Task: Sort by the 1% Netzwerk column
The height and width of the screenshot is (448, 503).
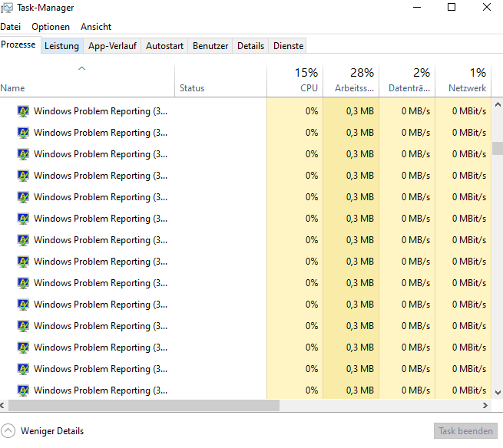Action: (463, 81)
